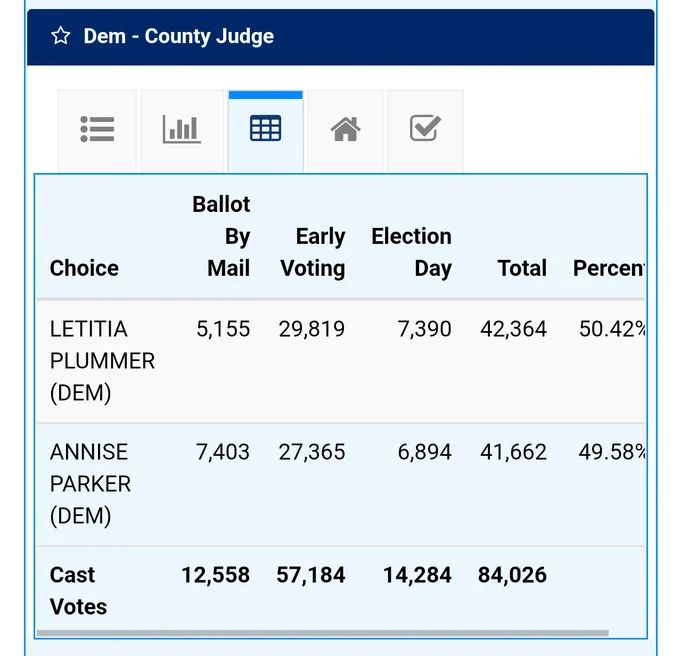
Task: Click Annise Parker's total 41,662
Action: 513,452
